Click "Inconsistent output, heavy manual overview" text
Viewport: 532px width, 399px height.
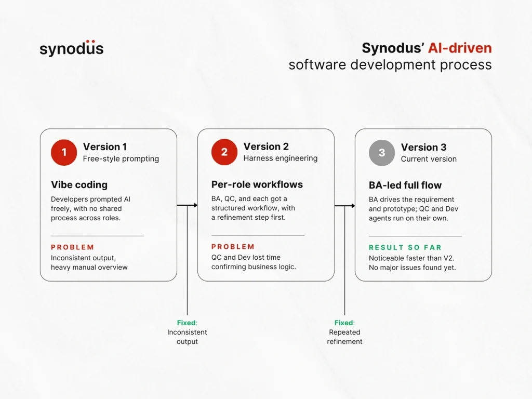[x=89, y=262]
